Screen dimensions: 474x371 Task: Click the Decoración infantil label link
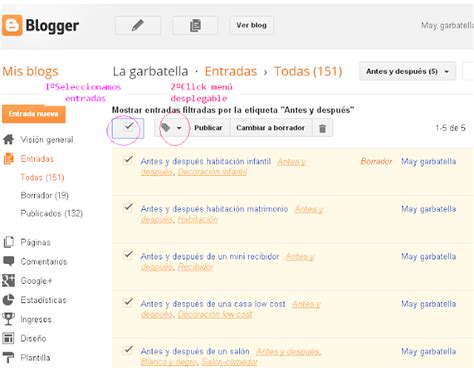pos(212,172)
